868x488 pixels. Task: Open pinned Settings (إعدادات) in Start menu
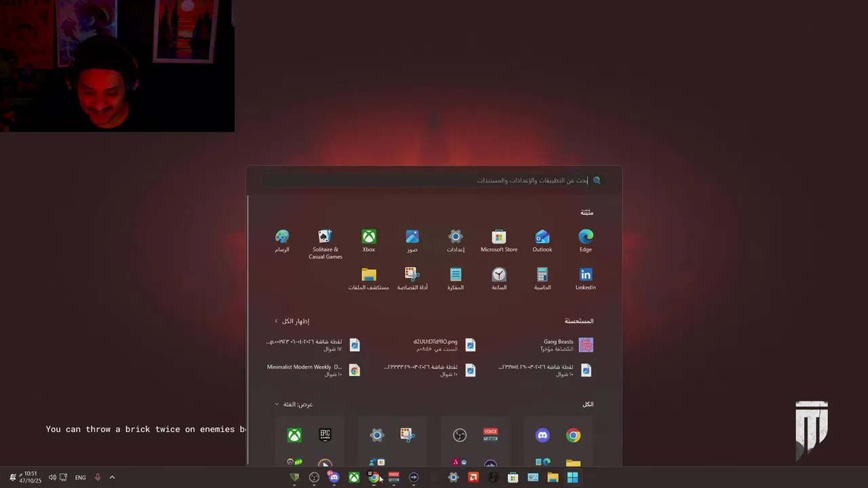[x=456, y=241]
